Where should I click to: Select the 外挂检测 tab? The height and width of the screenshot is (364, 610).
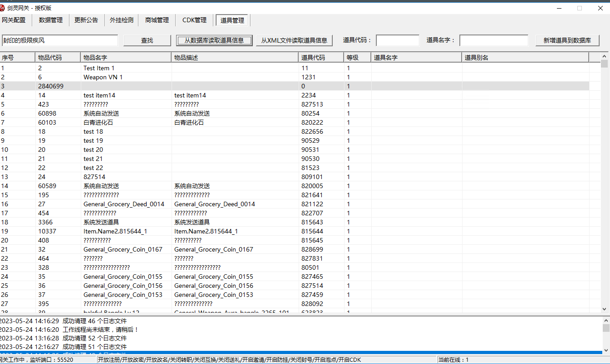tap(121, 20)
